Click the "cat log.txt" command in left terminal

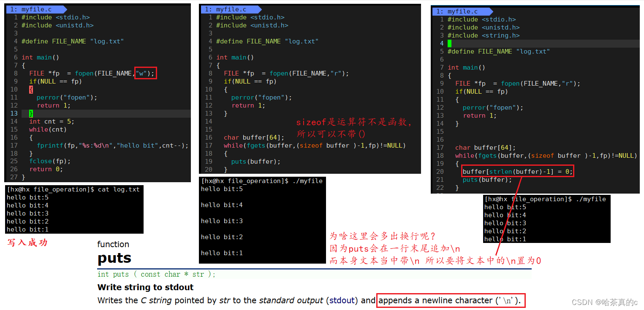pyautogui.click(x=119, y=189)
